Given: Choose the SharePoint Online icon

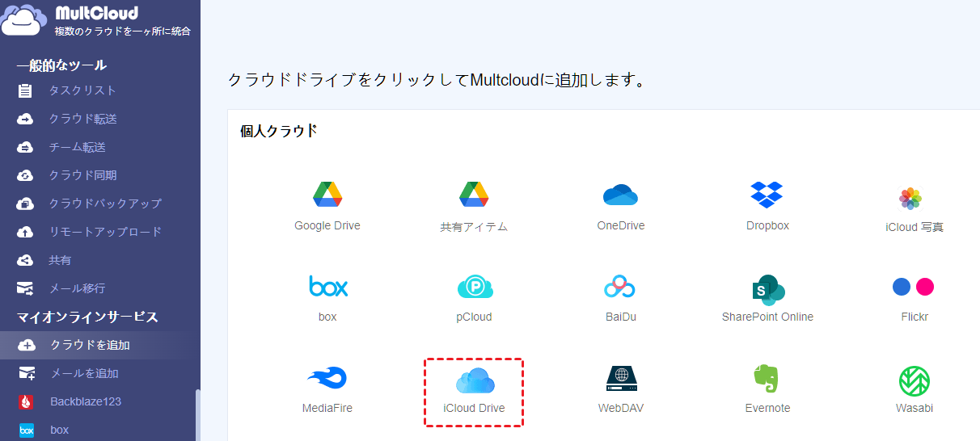Looking at the screenshot, I should click(x=767, y=288).
